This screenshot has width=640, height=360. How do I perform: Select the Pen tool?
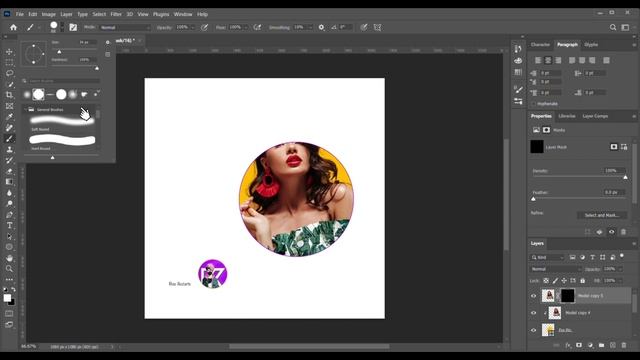pos(9,215)
